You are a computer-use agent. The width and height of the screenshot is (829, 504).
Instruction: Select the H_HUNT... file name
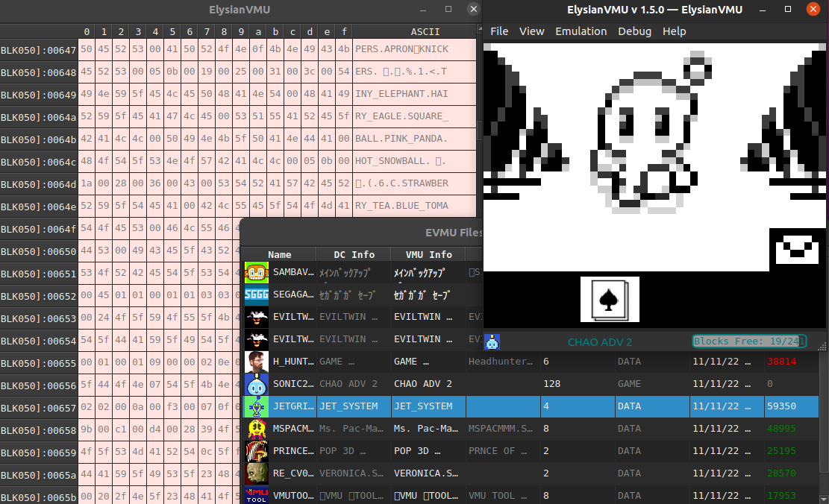tap(293, 362)
